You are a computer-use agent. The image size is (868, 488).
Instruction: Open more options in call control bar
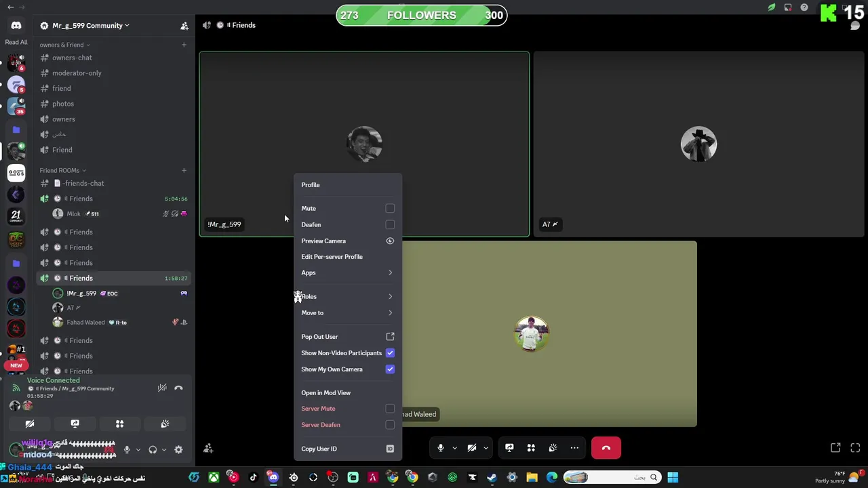coord(574,448)
